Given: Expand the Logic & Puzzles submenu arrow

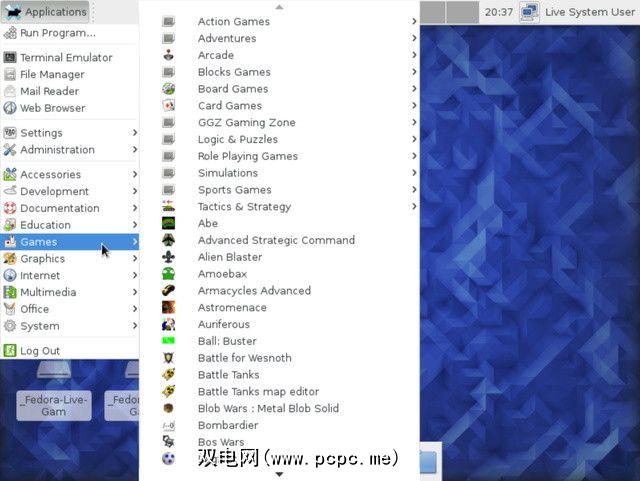Looking at the screenshot, I should (x=414, y=139).
